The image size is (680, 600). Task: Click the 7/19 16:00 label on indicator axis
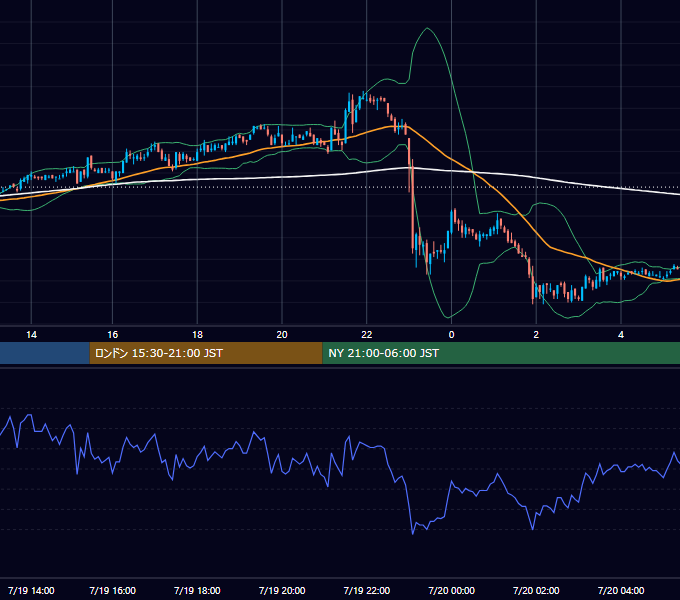coord(112,590)
